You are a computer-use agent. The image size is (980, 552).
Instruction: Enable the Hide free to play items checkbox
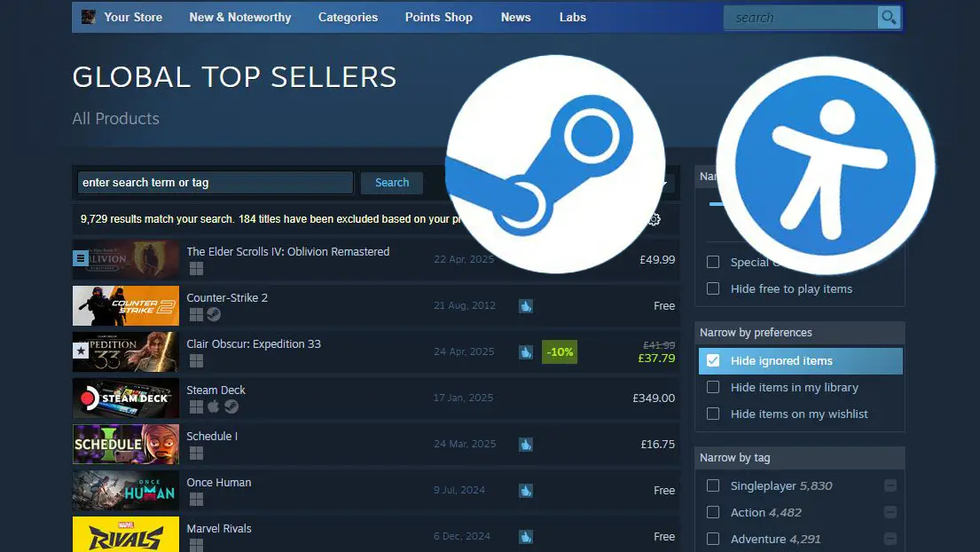tap(713, 288)
